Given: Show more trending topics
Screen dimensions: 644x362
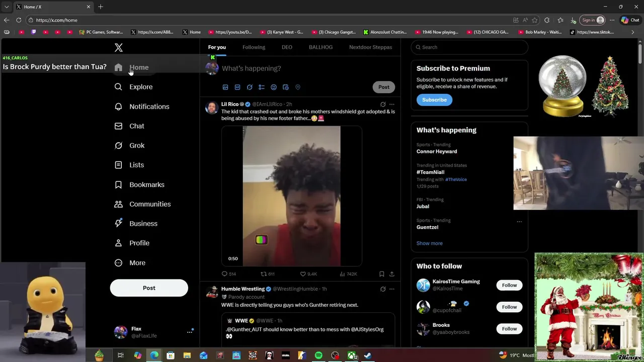Looking at the screenshot, I should [430, 243].
